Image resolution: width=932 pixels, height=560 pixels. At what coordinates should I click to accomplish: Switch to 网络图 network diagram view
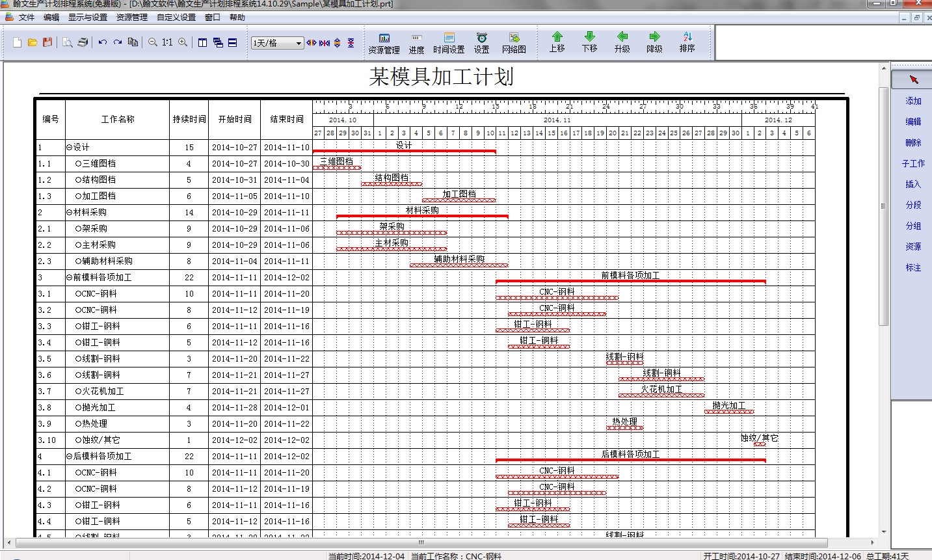pyautogui.click(x=514, y=43)
